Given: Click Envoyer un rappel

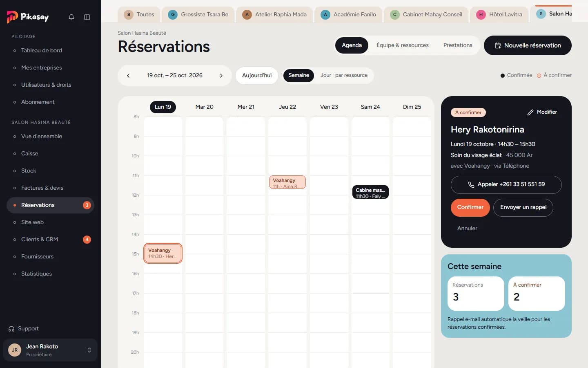Looking at the screenshot, I should pos(523,207).
